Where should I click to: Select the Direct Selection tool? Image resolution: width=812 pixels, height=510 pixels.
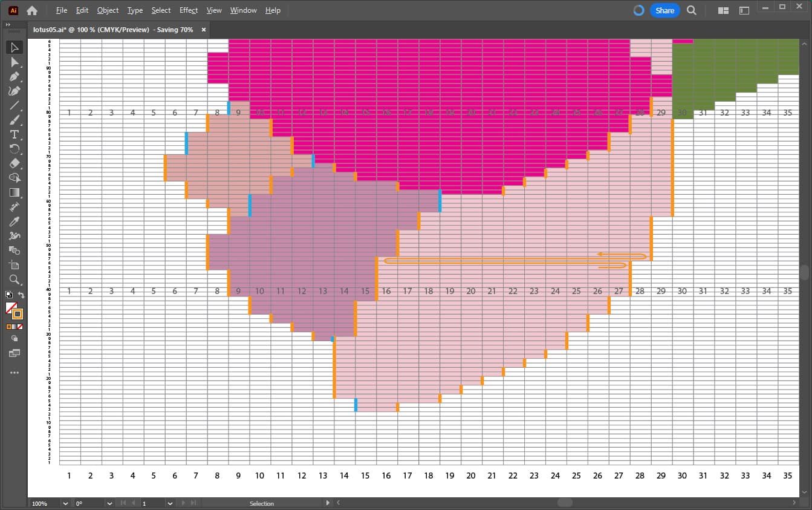[x=15, y=62]
